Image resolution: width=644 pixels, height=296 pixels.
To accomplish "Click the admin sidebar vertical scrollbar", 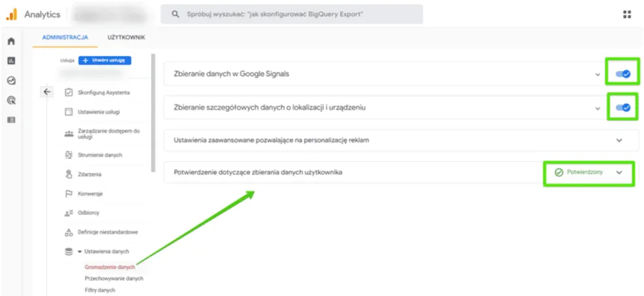I will (153, 113).
